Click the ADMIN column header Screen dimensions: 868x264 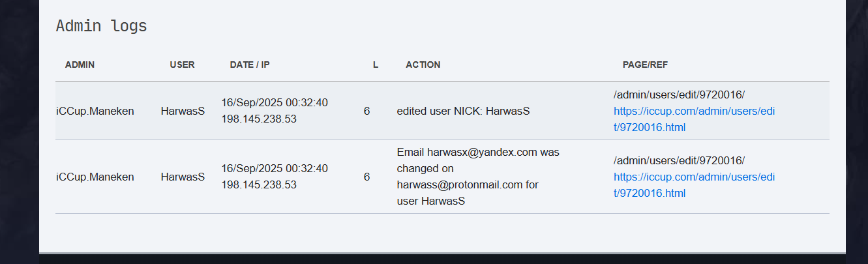coord(80,65)
